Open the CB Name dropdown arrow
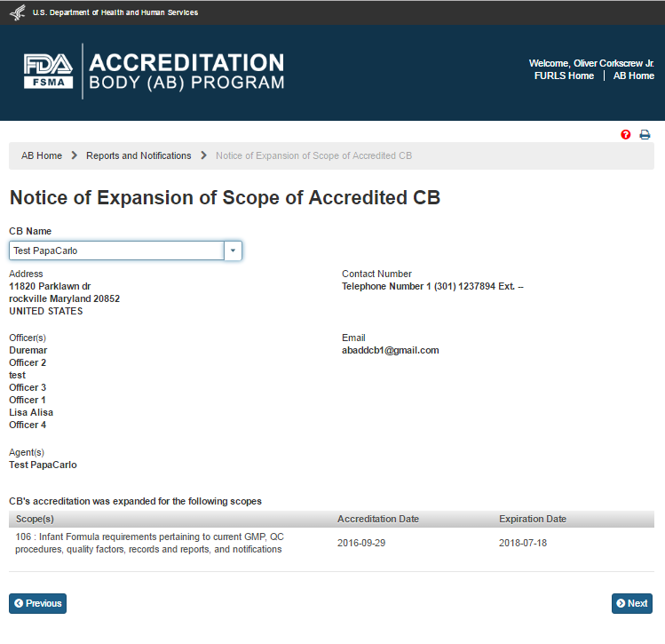Screen dimensions: 665x644 (233, 250)
